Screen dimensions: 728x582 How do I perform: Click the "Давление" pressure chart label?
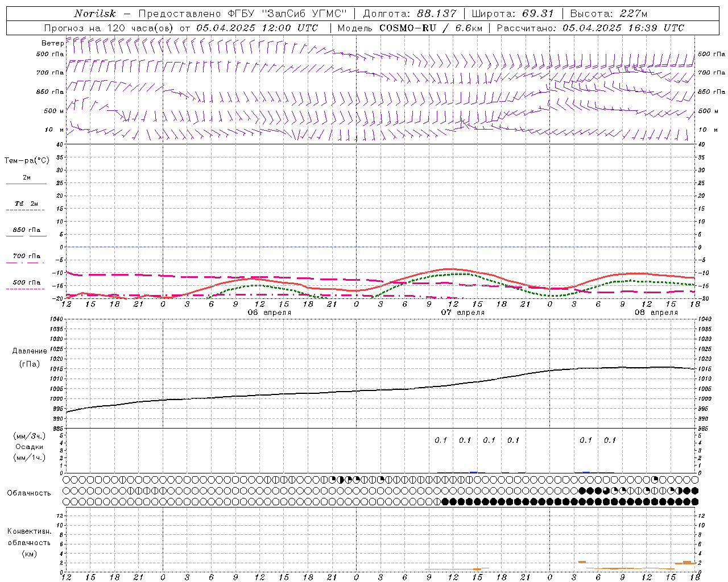pyautogui.click(x=30, y=351)
